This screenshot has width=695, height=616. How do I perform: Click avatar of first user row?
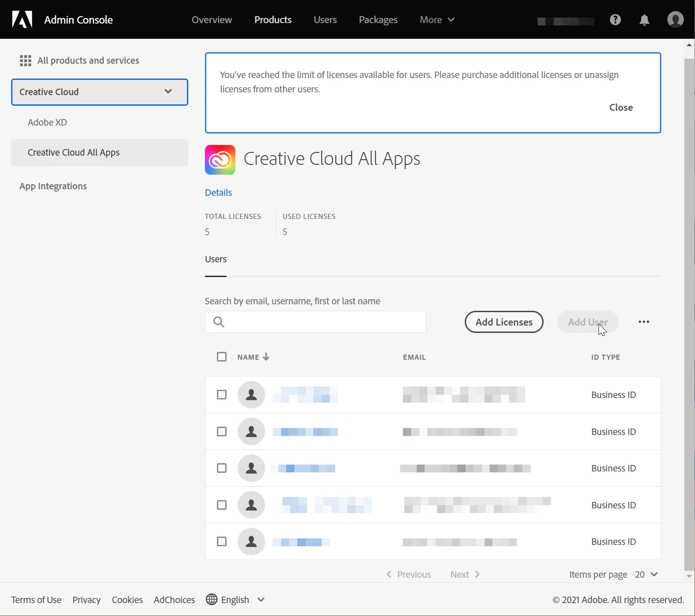(252, 395)
